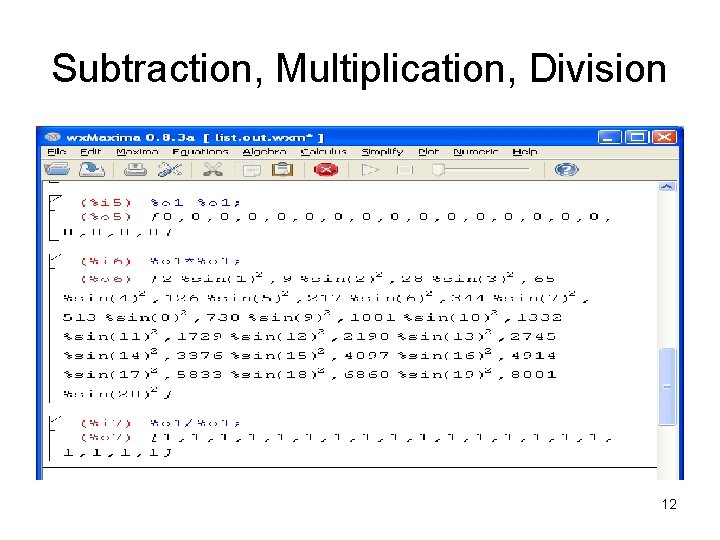
Task: Click the term 5833 %sin(18)^2
Action: 252,374
